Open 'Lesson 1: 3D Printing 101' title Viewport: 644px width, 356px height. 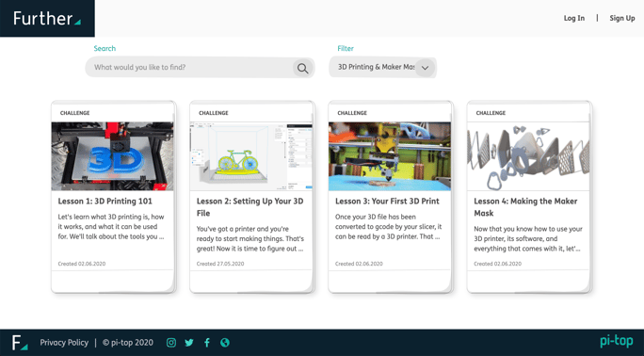pos(105,202)
